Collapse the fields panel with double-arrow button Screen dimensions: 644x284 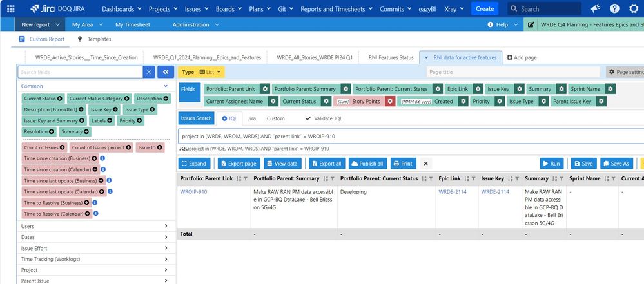tap(166, 72)
